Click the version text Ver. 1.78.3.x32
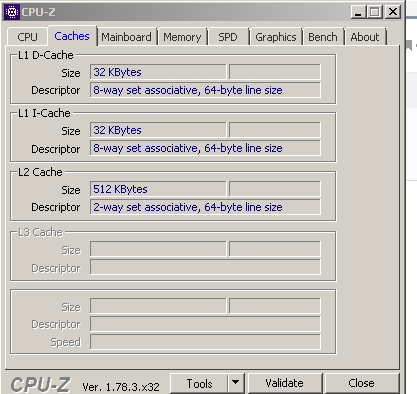 [x=121, y=387]
